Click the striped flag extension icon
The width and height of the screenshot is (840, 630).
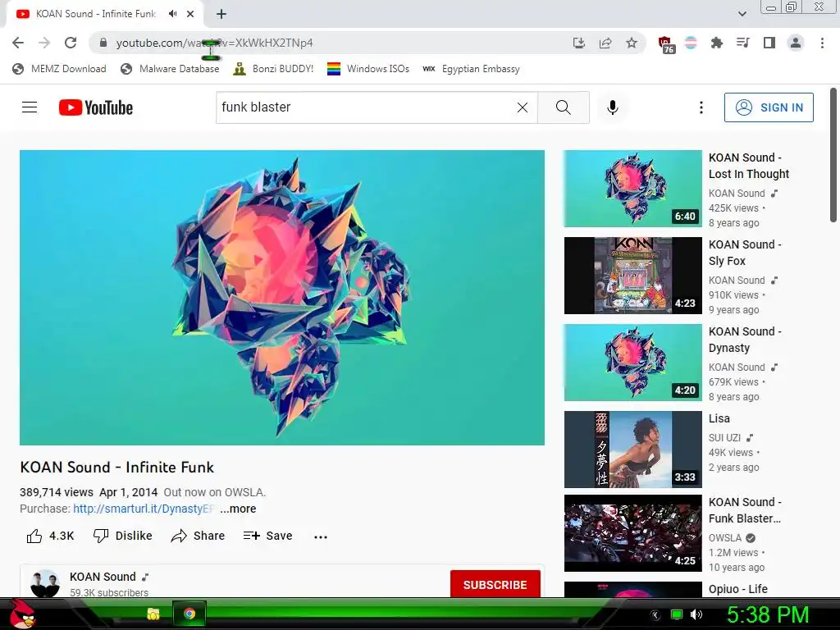point(691,43)
